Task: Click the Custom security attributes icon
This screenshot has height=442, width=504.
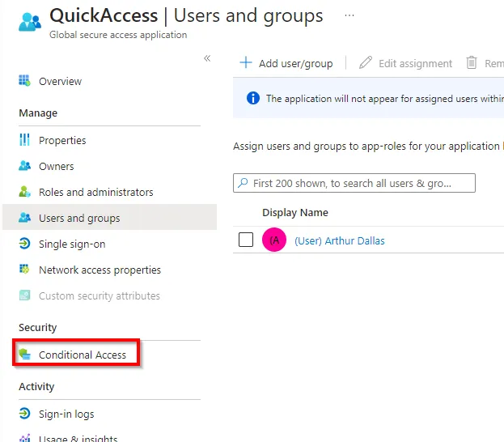Action: coord(24,295)
